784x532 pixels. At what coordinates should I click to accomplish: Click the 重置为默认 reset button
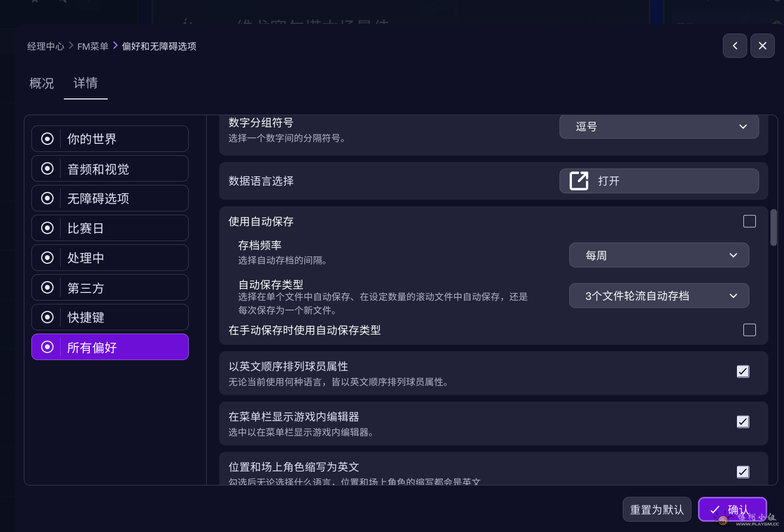pos(657,509)
